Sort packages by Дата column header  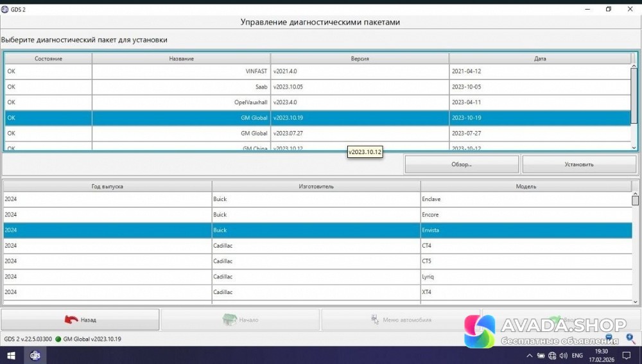[540, 58]
